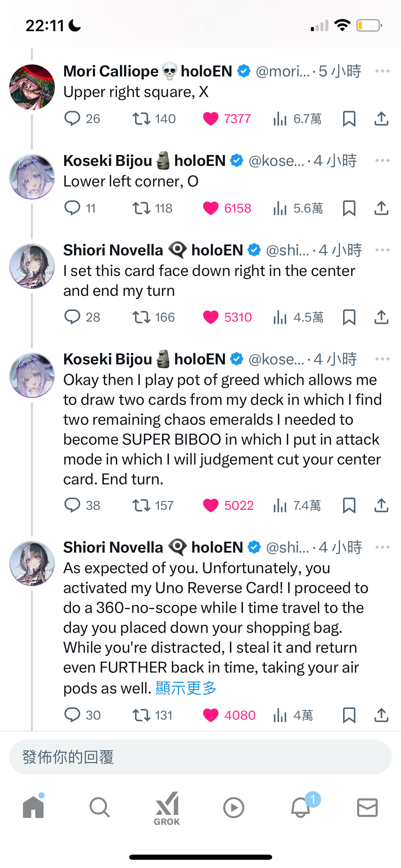Unlike Mori Calliope's post with 7377 likes
Screen dimensions: 401x868
coord(227,119)
